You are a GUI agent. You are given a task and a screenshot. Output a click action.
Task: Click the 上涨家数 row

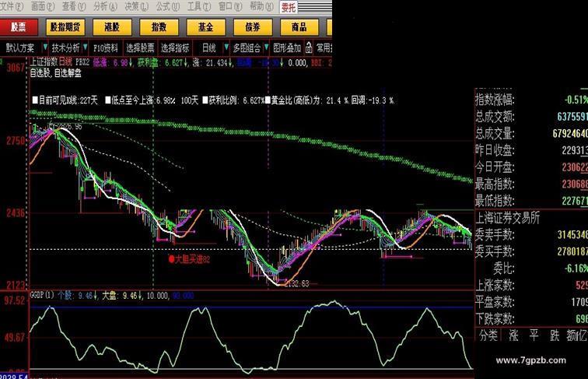click(x=531, y=285)
